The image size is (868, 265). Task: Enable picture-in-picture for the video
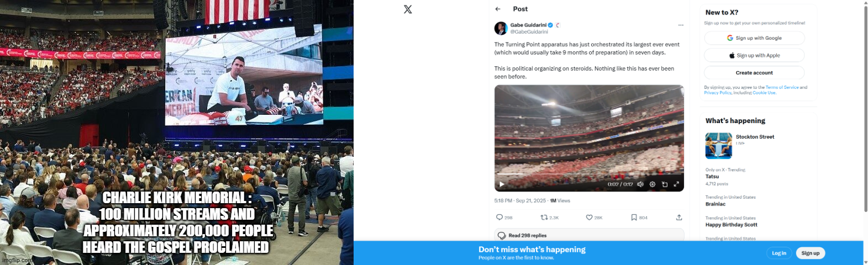click(664, 184)
